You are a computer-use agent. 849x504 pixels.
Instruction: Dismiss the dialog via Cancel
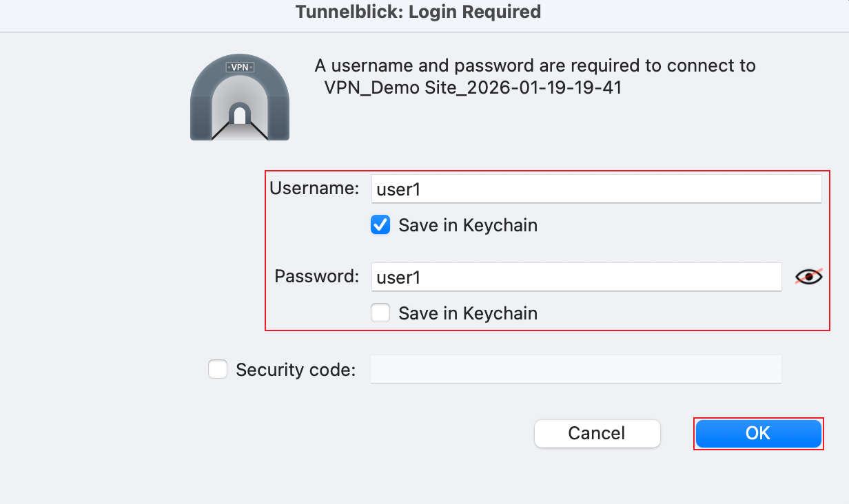point(597,433)
